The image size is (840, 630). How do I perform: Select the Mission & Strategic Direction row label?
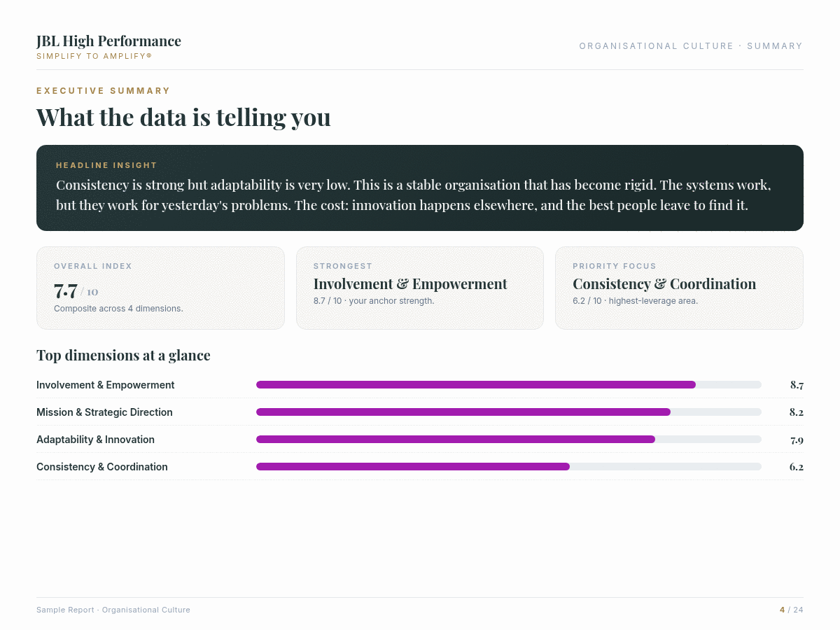click(104, 412)
